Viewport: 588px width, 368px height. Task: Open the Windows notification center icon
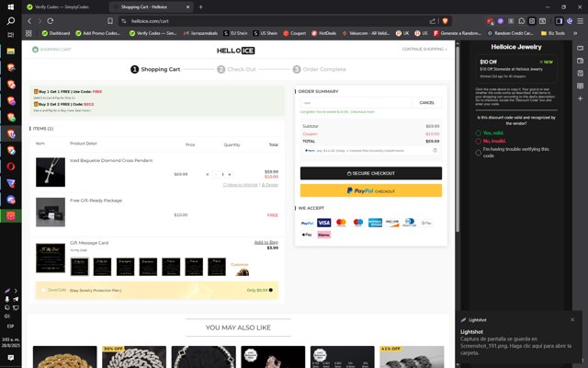(10, 358)
